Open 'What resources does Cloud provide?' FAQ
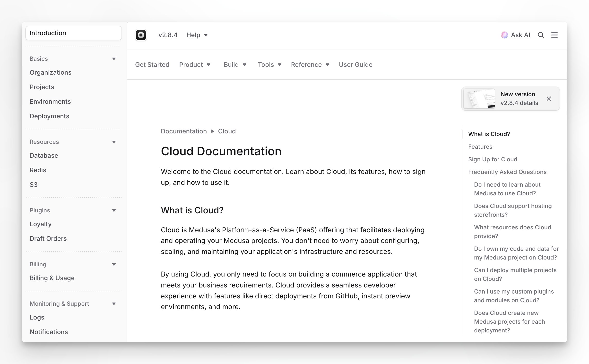The width and height of the screenshot is (589, 364). (512, 232)
